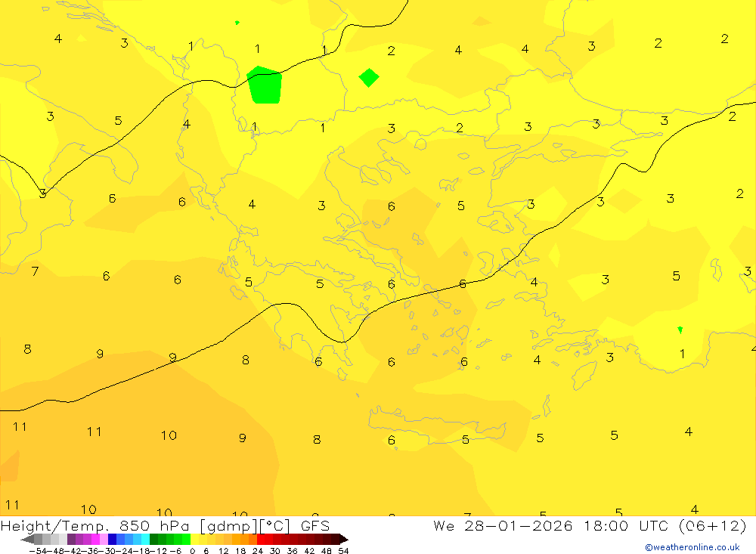Screen dimensions: 756x554
Task: Click the '-30' legend scale label
Action: point(107,551)
